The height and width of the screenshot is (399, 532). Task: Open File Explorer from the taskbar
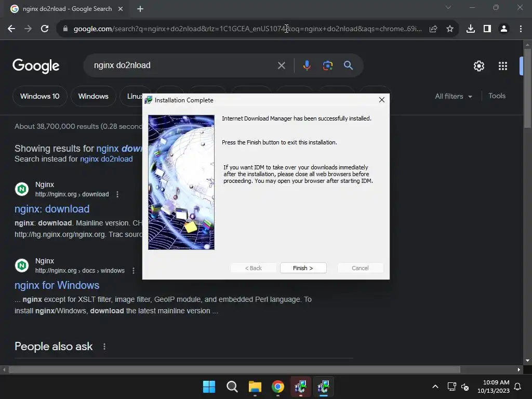pos(255,387)
